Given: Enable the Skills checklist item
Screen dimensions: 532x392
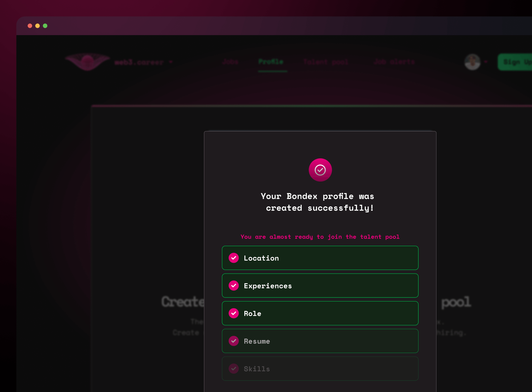Looking at the screenshot, I should tap(320, 369).
